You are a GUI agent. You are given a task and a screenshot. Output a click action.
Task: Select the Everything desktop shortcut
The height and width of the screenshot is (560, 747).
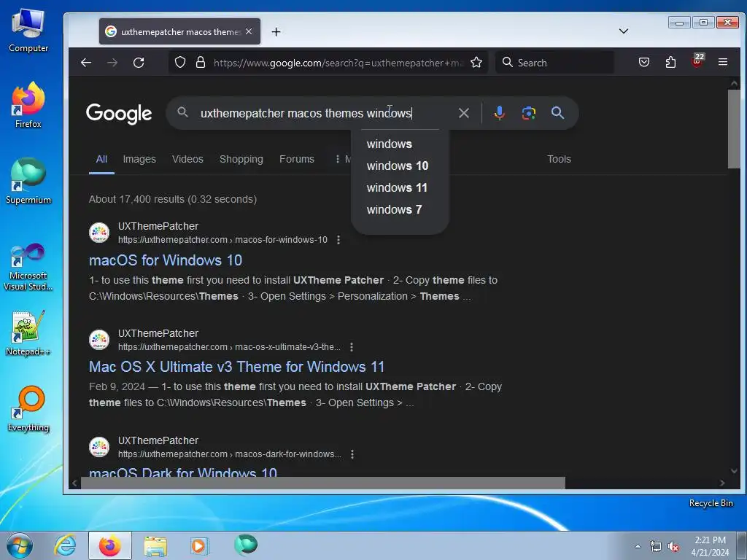click(28, 410)
